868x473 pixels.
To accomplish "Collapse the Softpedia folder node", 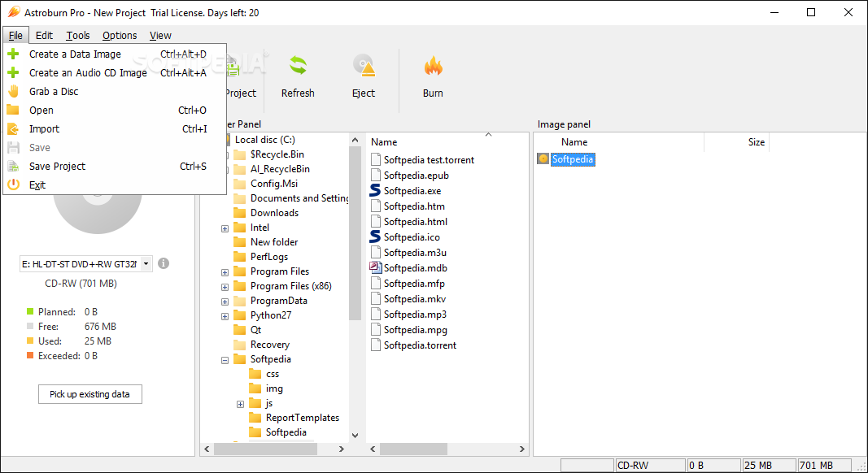I will (225, 360).
